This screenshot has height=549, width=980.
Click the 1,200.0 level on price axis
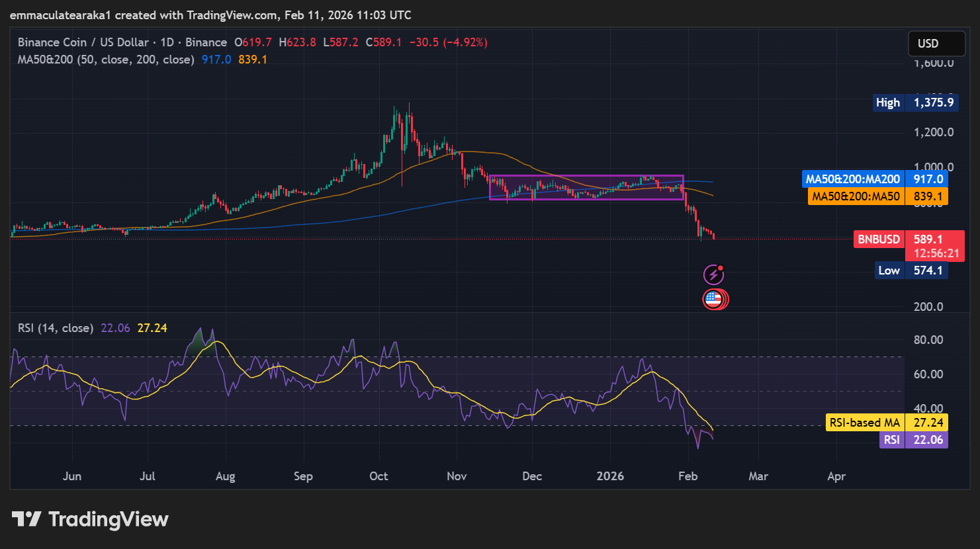coord(933,132)
